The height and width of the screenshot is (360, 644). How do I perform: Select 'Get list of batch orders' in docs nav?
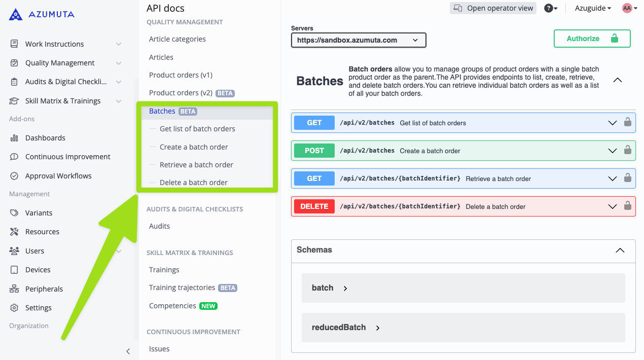pos(197,129)
